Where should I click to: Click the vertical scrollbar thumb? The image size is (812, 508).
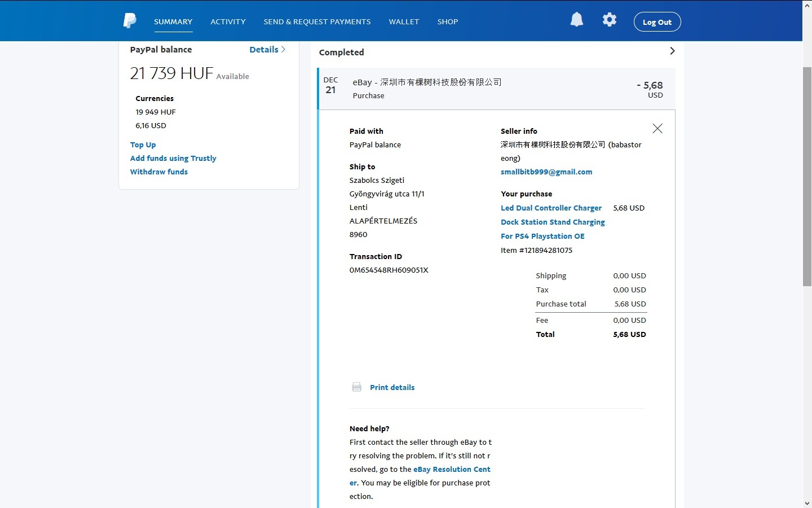tap(807, 177)
